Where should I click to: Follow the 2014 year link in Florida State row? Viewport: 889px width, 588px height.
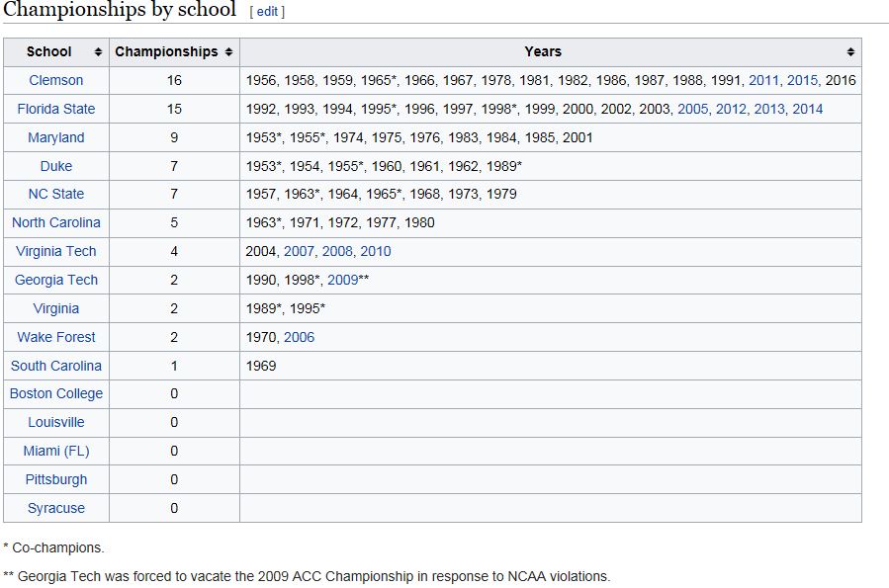(x=807, y=109)
